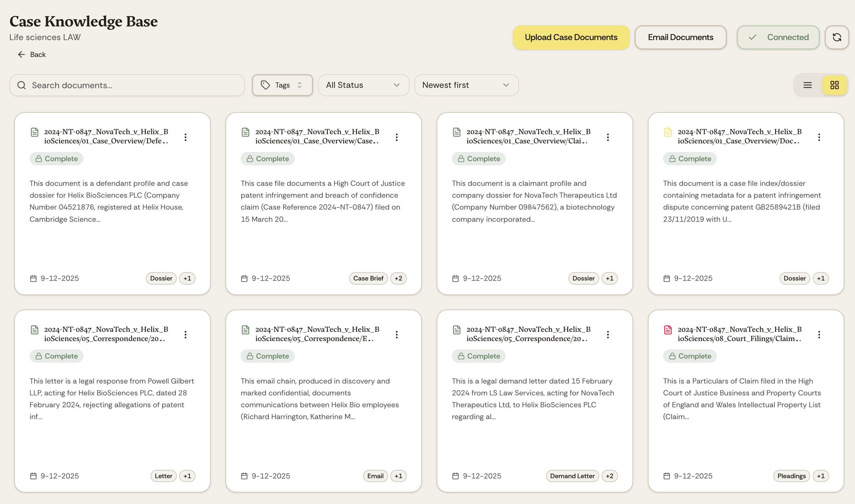The height and width of the screenshot is (504, 855).
Task: Click the lock icon on the claimant profile Complete badge
Action: (x=461, y=159)
